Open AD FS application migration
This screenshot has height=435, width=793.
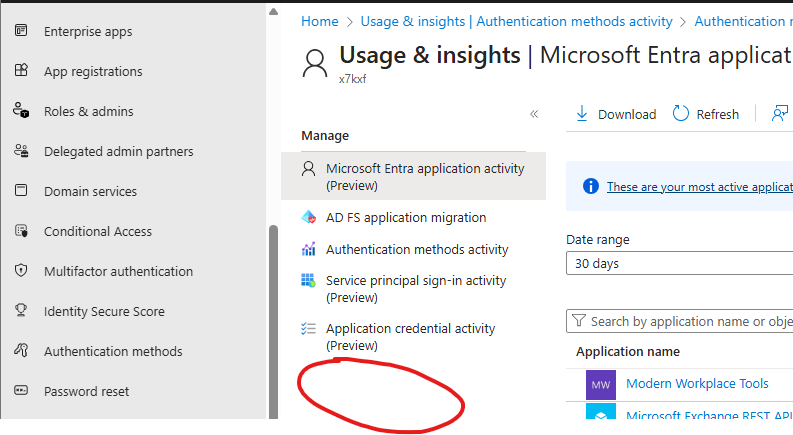(x=406, y=218)
